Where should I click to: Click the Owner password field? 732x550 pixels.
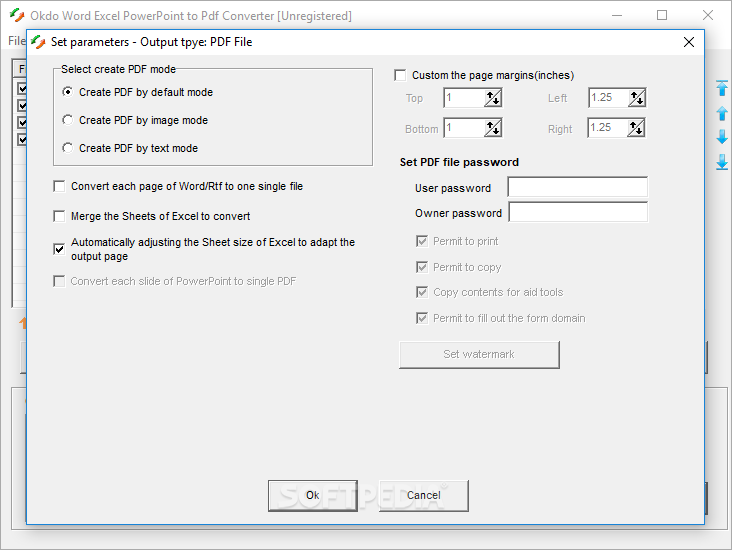coord(578,212)
